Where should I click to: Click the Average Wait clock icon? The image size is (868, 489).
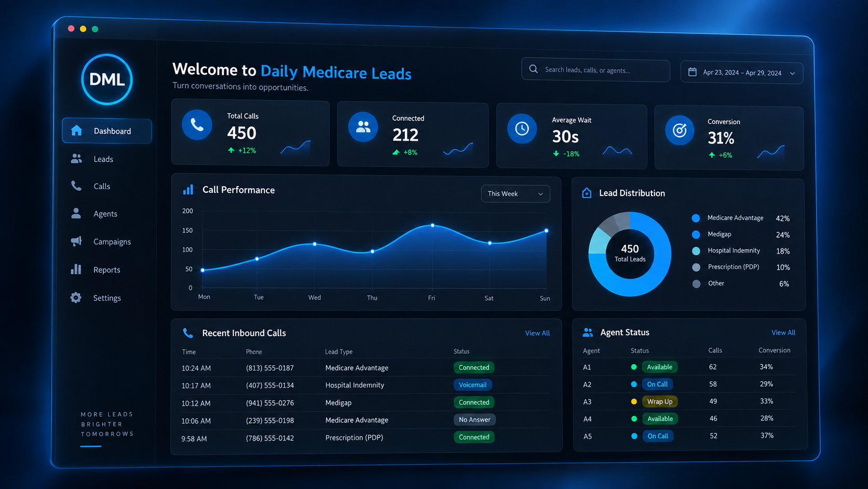[x=522, y=128]
